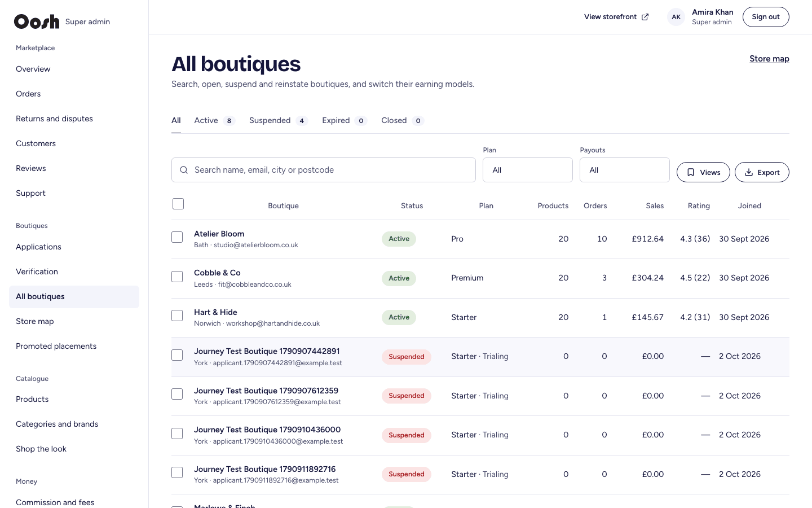The height and width of the screenshot is (508, 812).
Task: Click the search magnifier icon
Action: click(x=184, y=170)
